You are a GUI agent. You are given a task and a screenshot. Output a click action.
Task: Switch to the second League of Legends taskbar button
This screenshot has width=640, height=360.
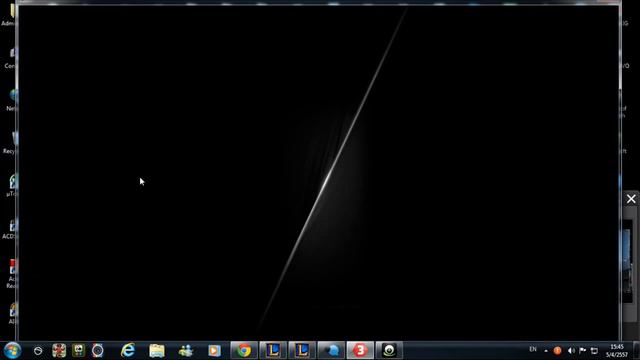(302, 350)
